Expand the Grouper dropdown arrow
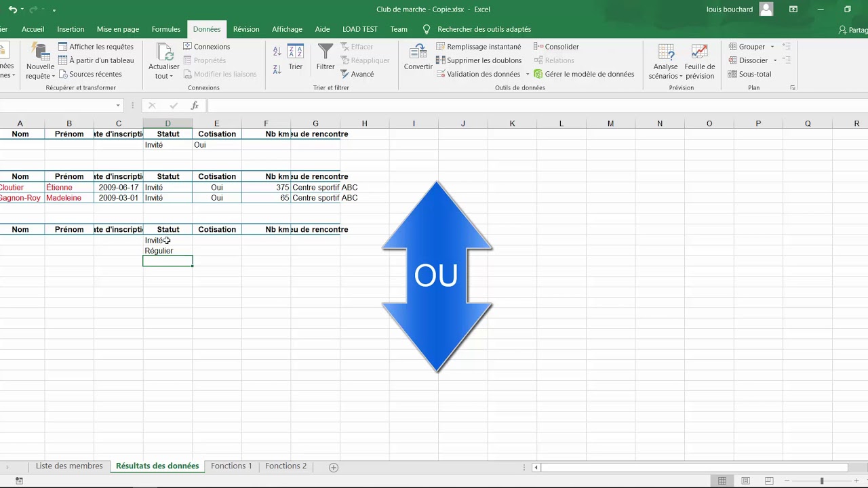The height and width of the screenshot is (488, 868). (772, 47)
